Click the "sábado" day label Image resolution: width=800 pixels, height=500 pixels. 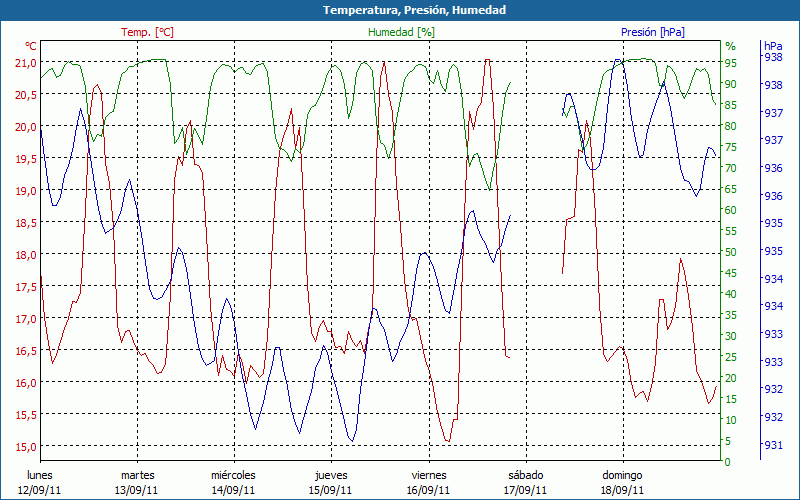coord(525,475)
